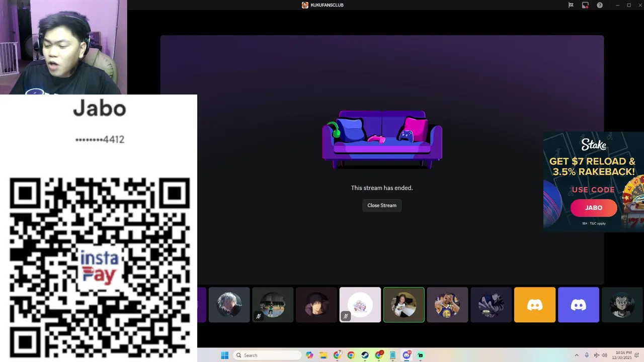644x362 pixels.
Task: Open the notification bell in system tray
Action: tap(637, 355)
